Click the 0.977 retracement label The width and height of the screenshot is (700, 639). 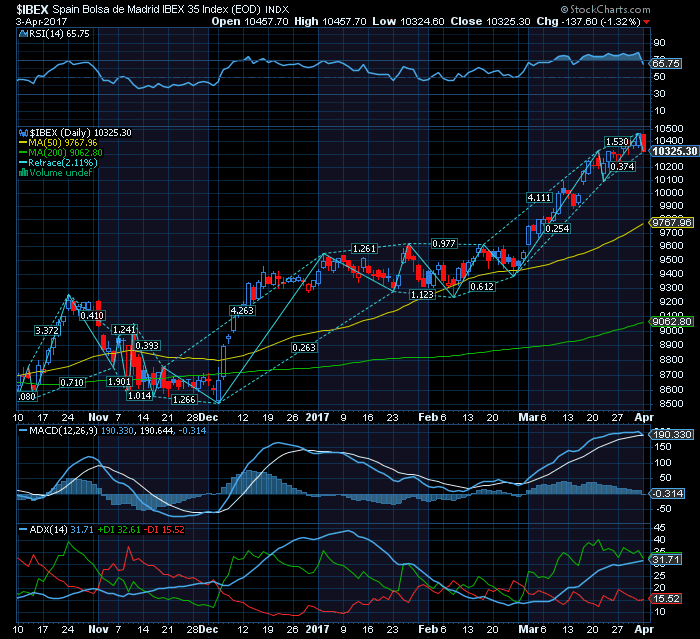(x=444, y=243)
